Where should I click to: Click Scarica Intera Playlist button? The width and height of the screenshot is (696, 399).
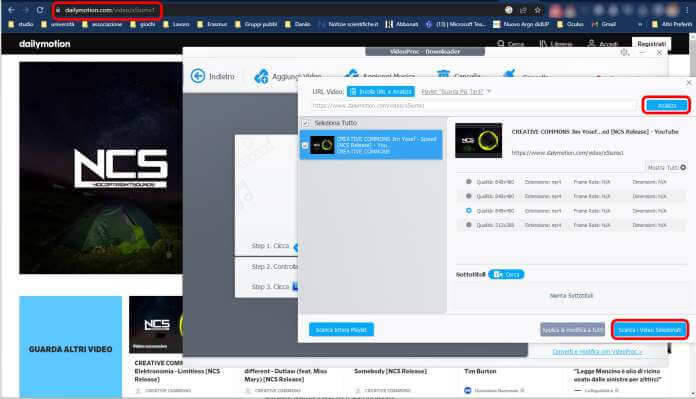point(341,330)
